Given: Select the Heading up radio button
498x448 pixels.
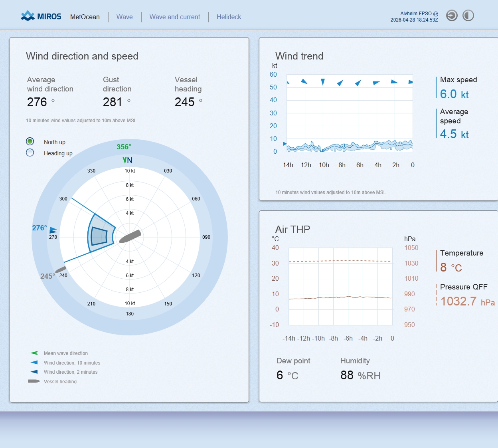Looking at the screenshot, I should (30, 153).
